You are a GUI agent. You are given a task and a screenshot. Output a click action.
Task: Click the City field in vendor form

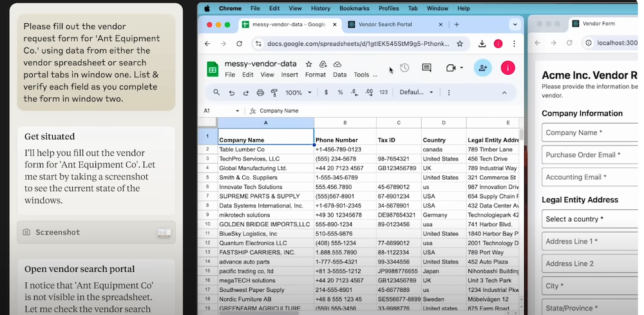coord(591,286)
